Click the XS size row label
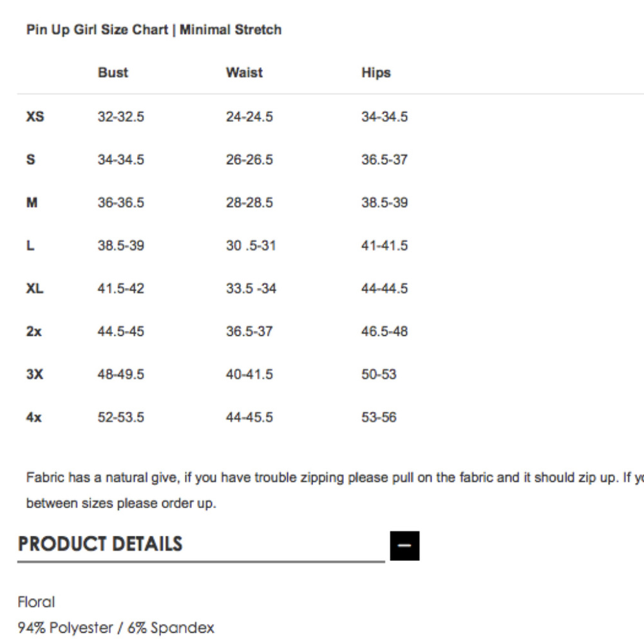 [x=35, y=117]
